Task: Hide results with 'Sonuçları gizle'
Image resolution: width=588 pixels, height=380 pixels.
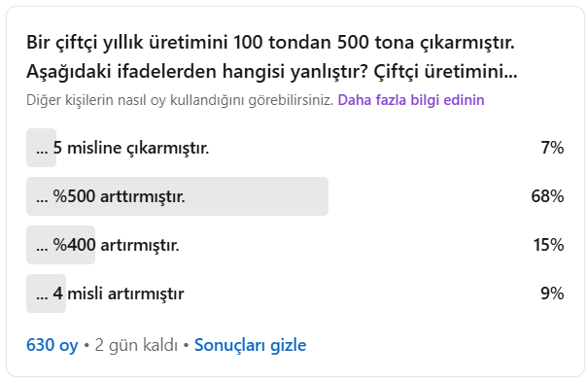Action: point(250,345)
